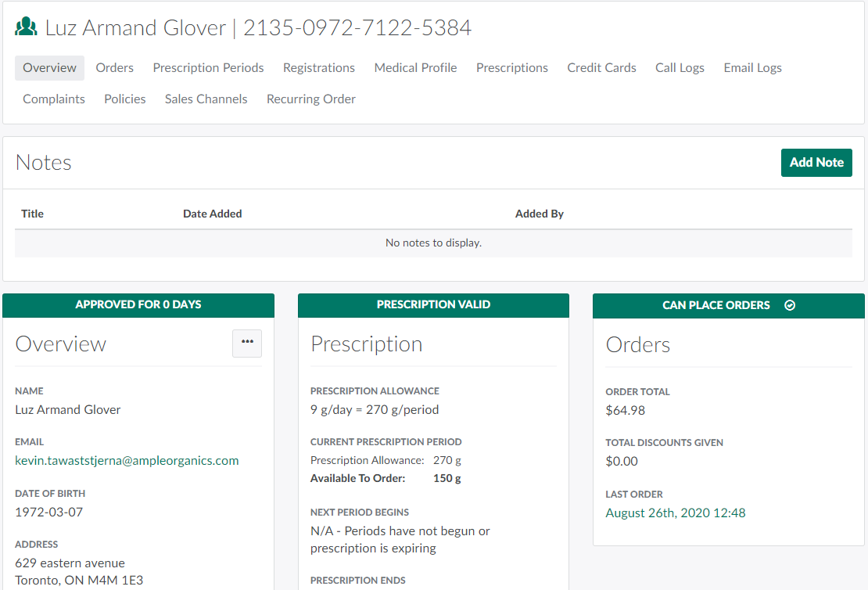Open the Overview three-dots options menu
868x590 pixels.
(247, 343)
